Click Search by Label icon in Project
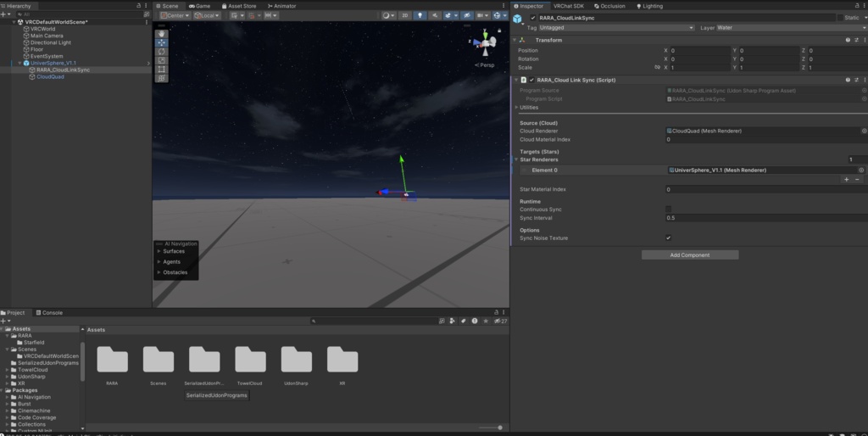The height and width of the screenshot is (436, 868). click(464, 321)
